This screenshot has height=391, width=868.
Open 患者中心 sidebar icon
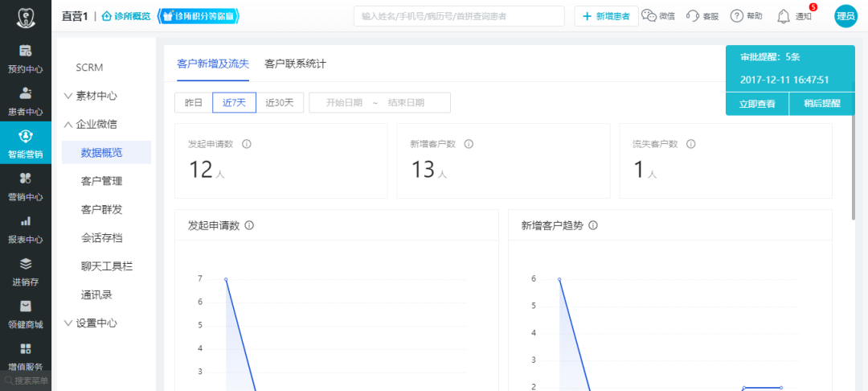[x=26, y=93]
